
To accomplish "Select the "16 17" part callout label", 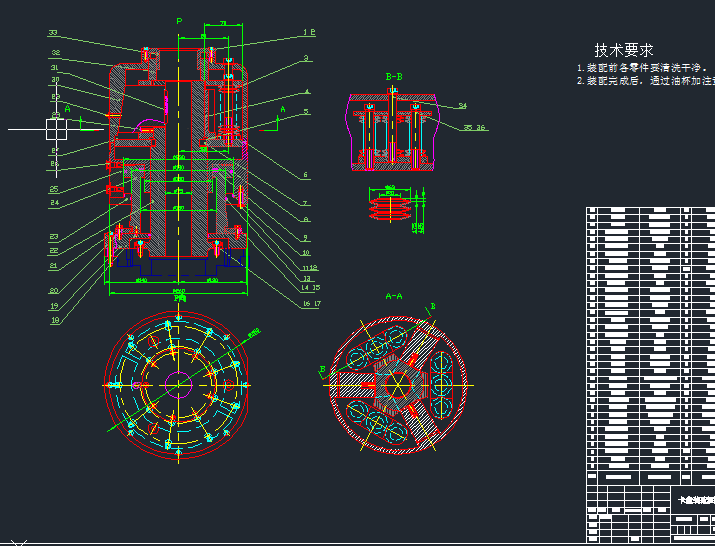I will [312, 303].
